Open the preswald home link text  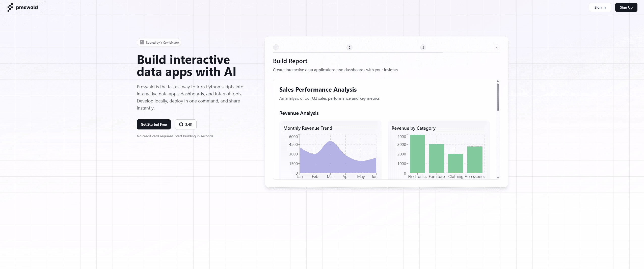tap(27, 7)
